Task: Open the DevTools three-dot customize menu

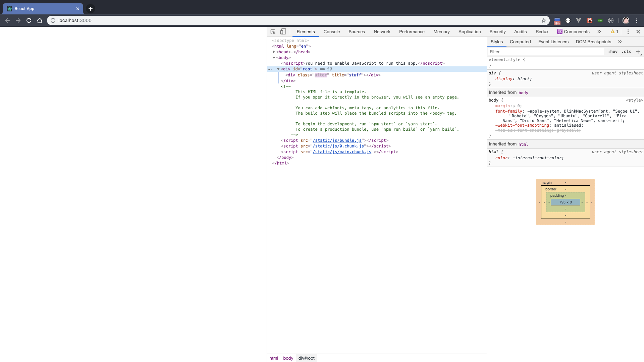Action: (x=628, y=32)
